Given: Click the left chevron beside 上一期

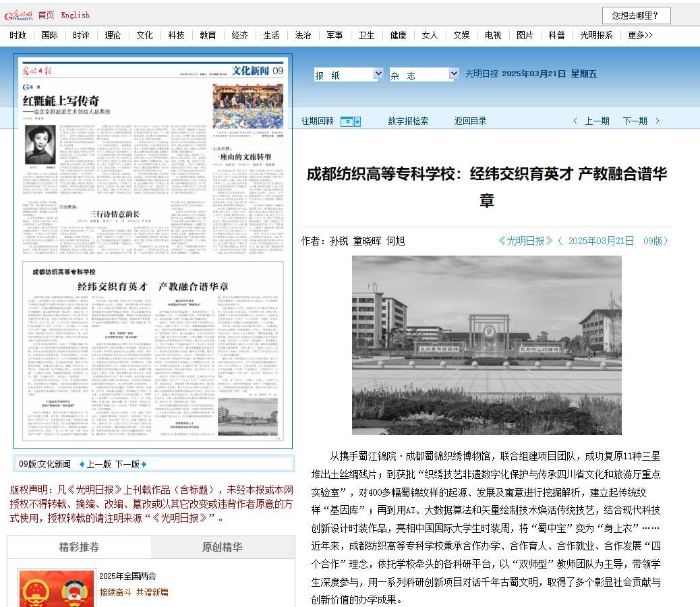Looking at the screenshot, I should coord(575,121).
